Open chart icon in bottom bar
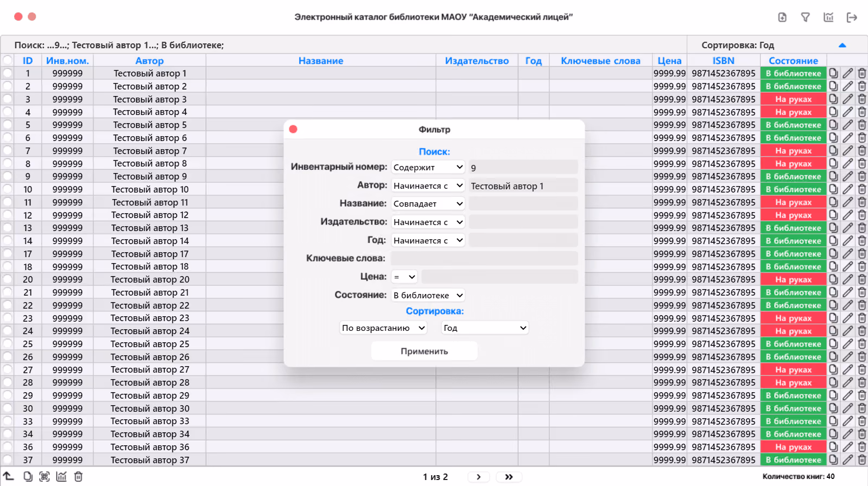This screenshot has height=486, width=868. [61, 476]
